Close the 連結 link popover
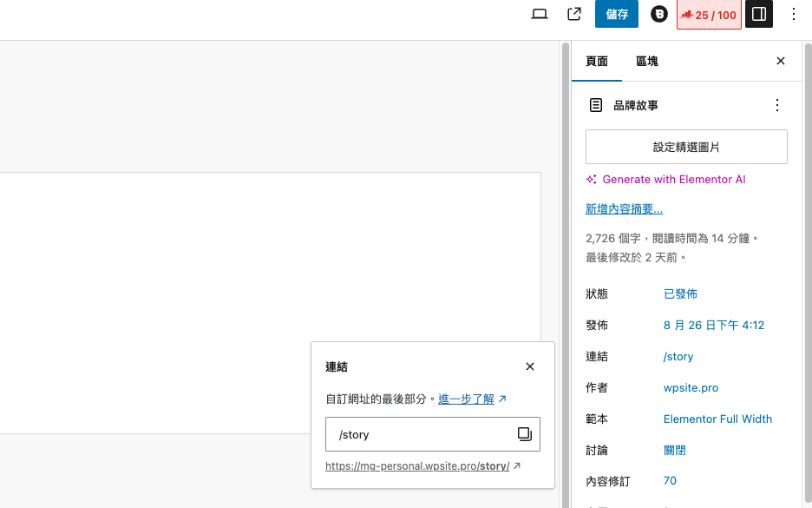This screenshot has height=508, width=812. [529, 366]
